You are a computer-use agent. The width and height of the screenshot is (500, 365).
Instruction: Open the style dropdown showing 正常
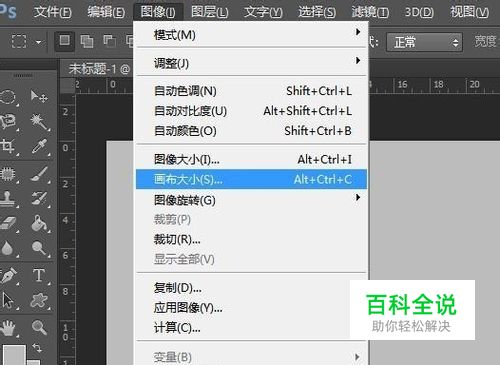pyautogui.click(x=424, y=42)
